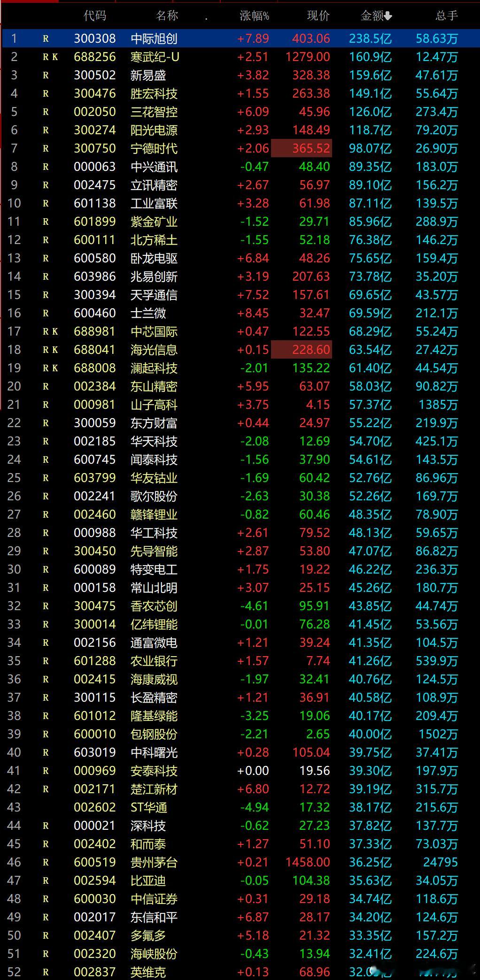Screen dimensions: 480x980
Task: Click stock name ST华通
Action: (148, 807)
